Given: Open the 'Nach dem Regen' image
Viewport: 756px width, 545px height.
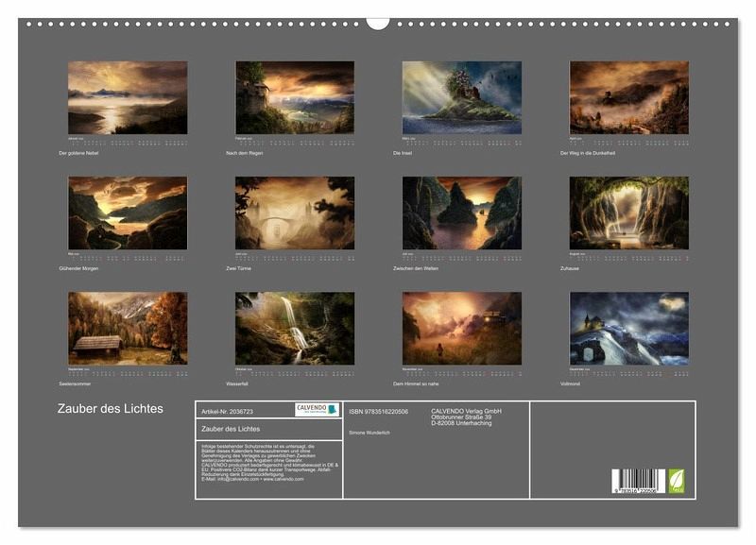Looking at the screenshot, I should tap(295, 97).
